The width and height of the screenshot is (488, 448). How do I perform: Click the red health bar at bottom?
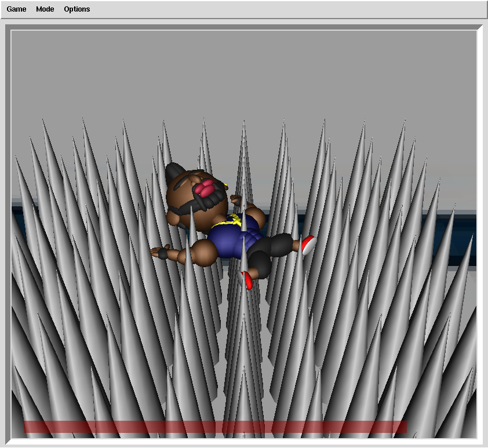[x=215, y=427]
